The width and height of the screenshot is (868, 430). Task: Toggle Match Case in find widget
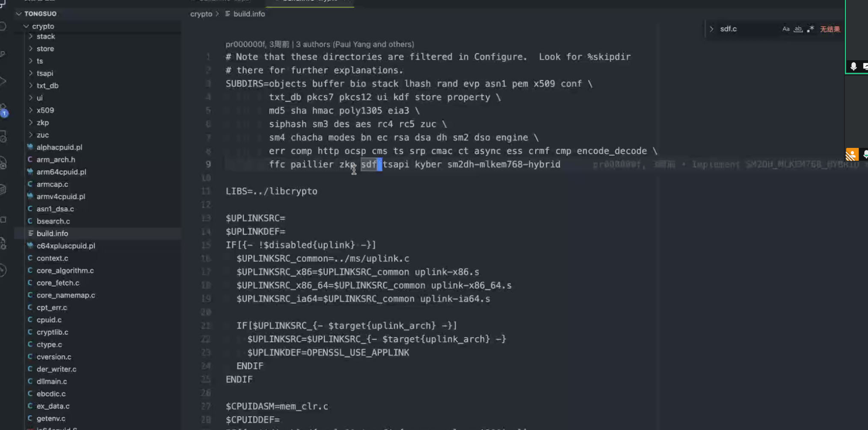[785, 29]
